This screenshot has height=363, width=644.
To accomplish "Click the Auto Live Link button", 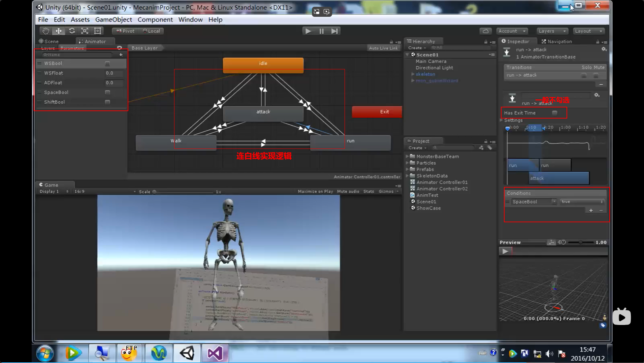I will [383, 48].
